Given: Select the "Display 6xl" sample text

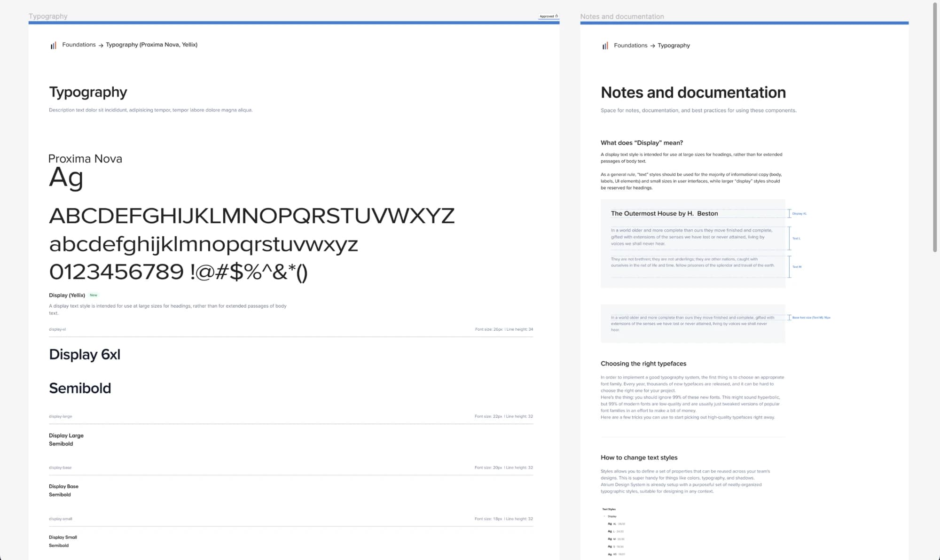Looking at the screenshot, I should point(85,354).
